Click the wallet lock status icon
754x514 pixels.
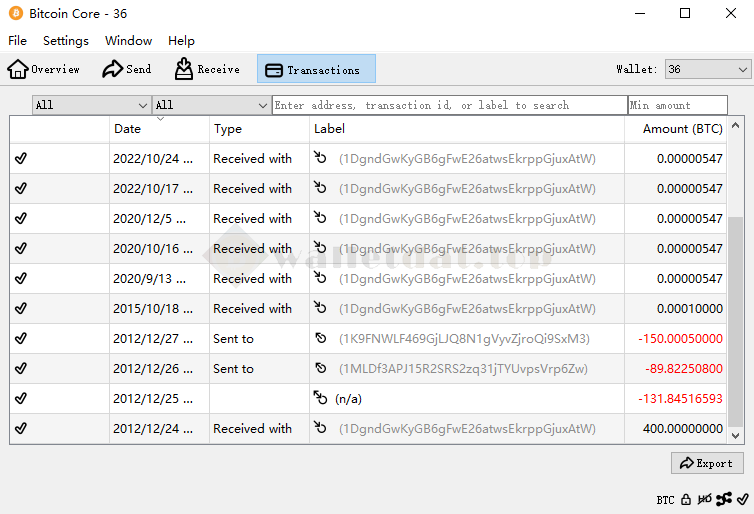[x=686, y=499]
